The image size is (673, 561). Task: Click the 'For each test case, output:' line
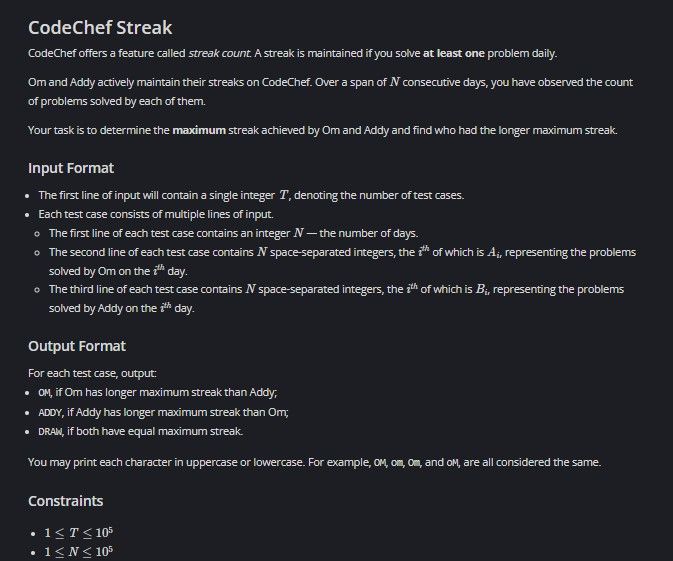click(x=92, y=373)
